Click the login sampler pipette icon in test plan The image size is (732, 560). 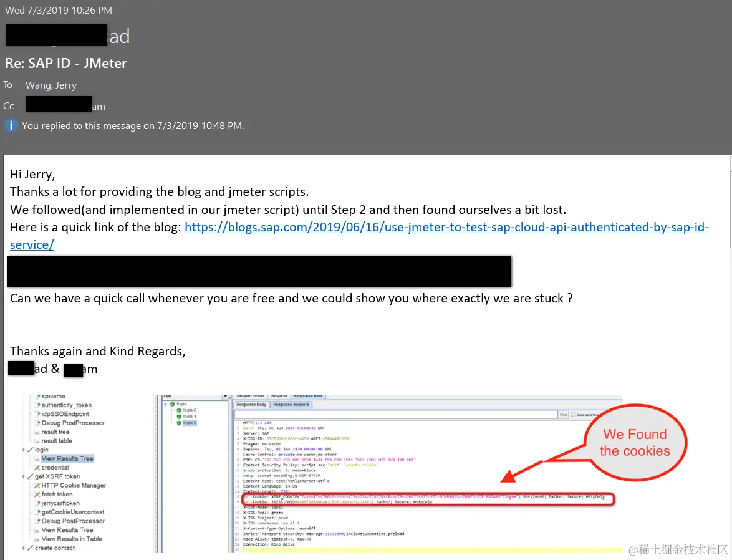[31, 450]
